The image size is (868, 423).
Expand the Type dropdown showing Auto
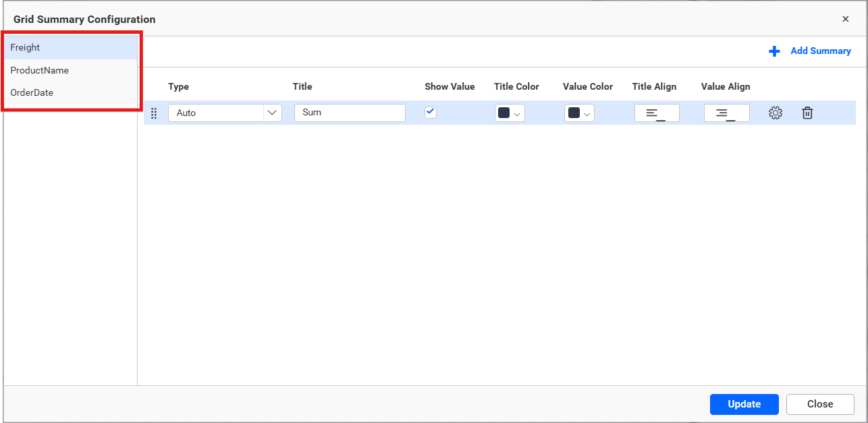click(x=272, y=113)
